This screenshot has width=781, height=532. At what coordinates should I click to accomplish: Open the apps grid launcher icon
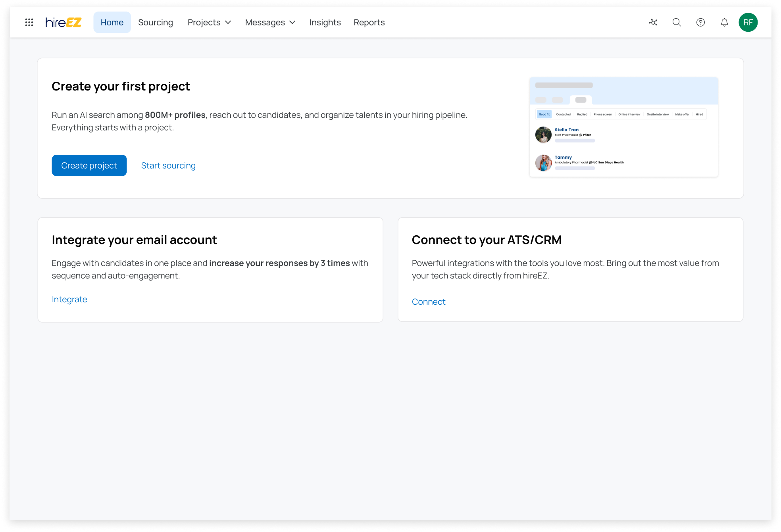coord(29,22)
